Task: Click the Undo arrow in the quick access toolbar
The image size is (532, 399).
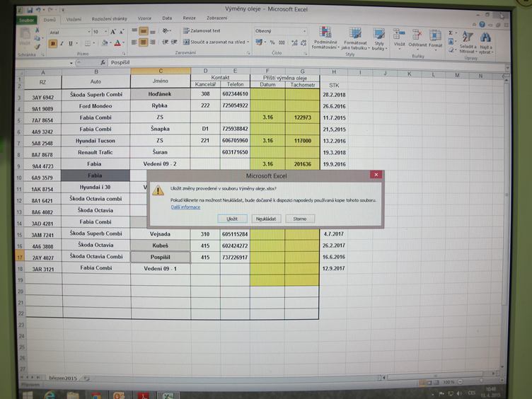Action: [x=38, y=10]
